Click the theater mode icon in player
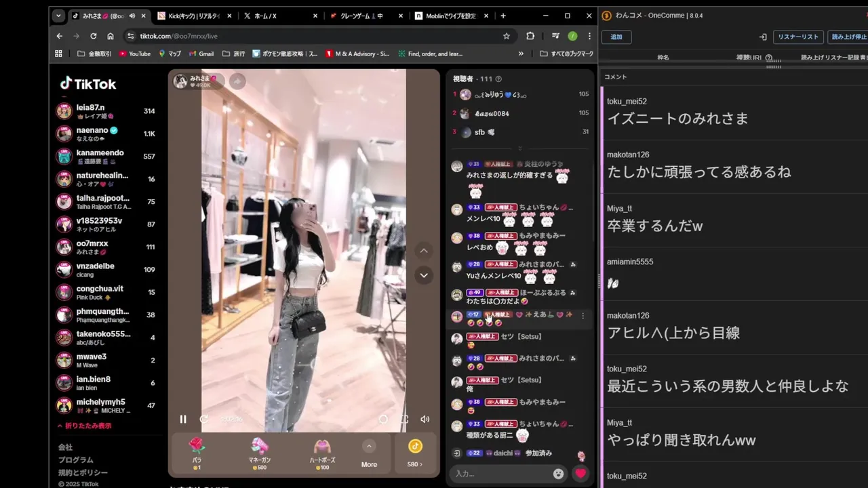This screenshot has height=488, width=868. click(383, 419)
